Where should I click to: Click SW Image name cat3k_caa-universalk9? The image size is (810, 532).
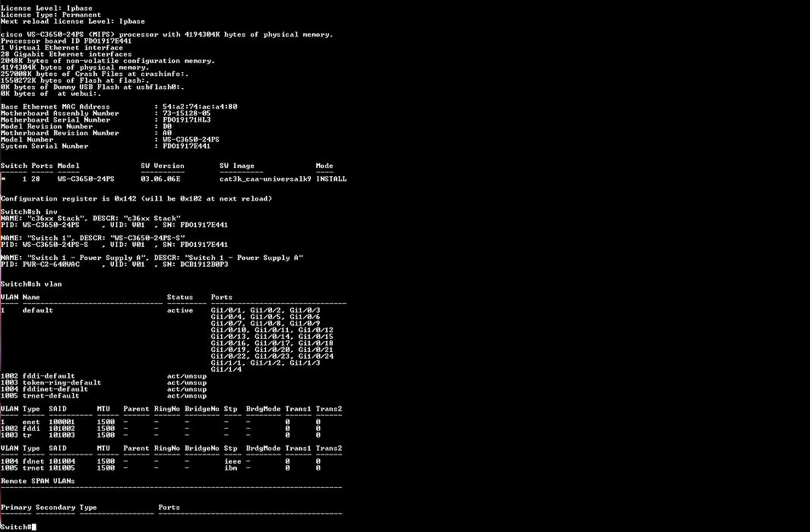(265, 179)
